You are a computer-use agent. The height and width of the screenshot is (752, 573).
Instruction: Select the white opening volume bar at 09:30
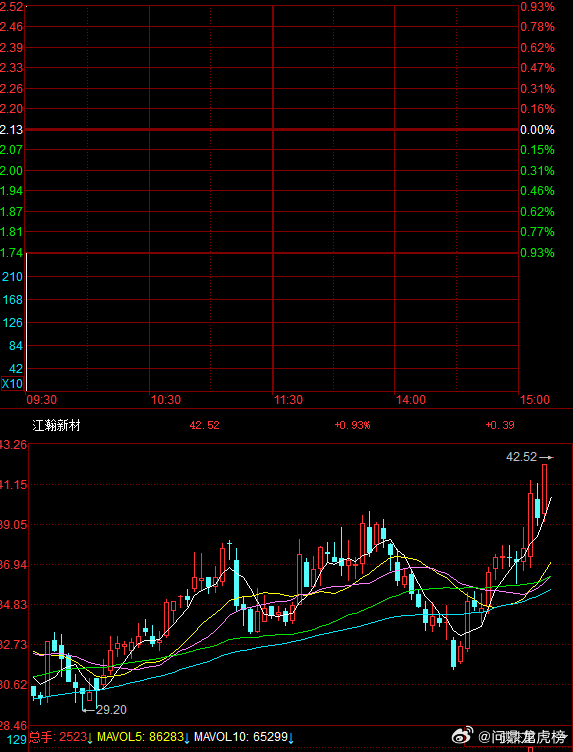pos(26,322)
